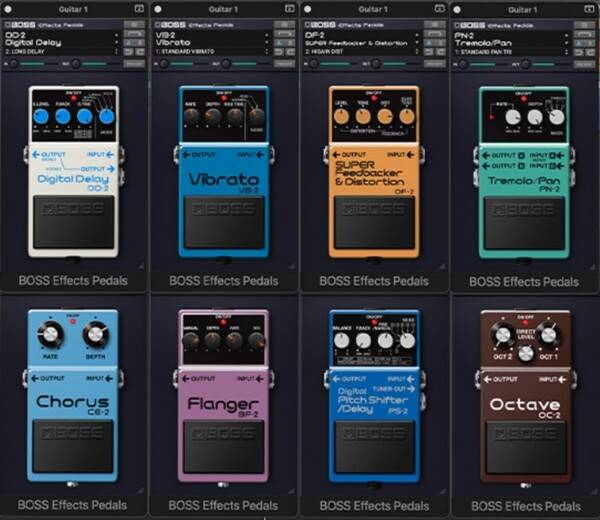This screenshot has width=600, height=520.
Task: Click LEVEL knob on SUPER Feedbacker pedal
Action: tap(341, 116)
